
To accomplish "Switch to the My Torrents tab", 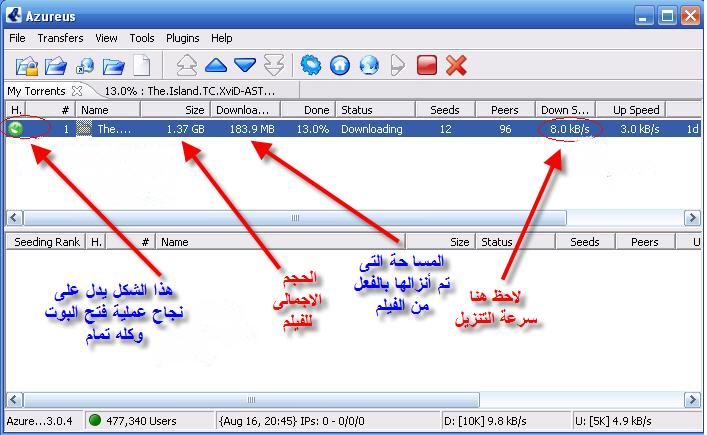I will 36,91.
